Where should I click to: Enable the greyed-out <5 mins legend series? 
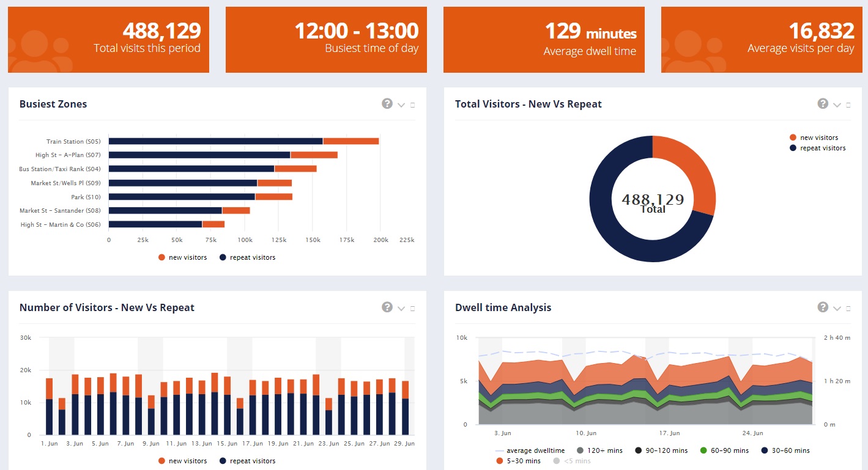(572, 461)
